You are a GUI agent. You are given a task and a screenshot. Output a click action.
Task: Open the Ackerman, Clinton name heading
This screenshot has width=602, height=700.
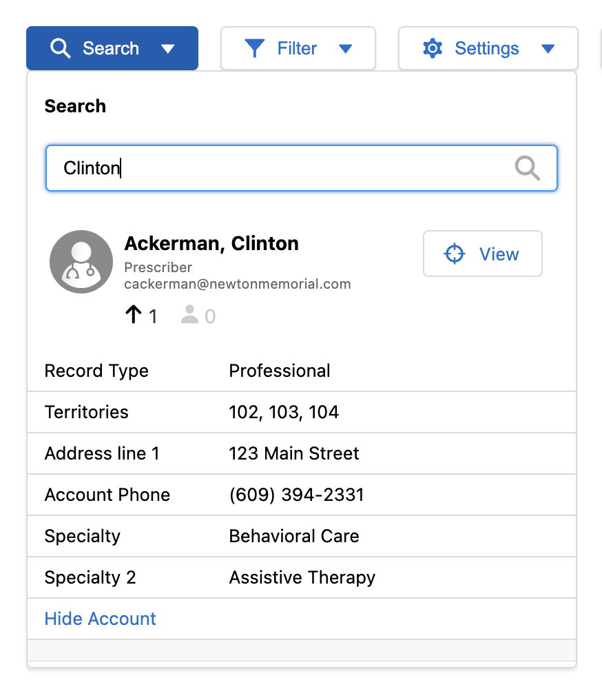[211, 243]
